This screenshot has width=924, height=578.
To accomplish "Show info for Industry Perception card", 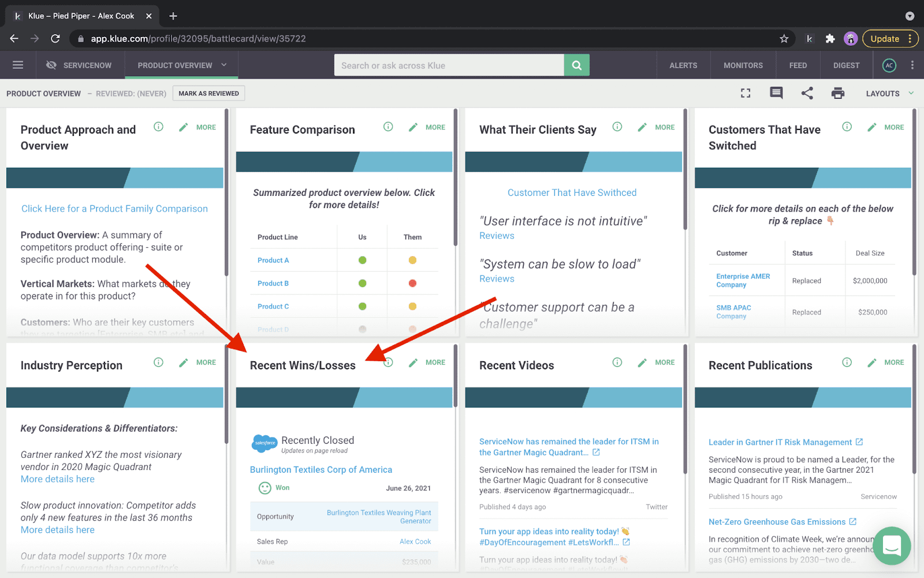I will pyautogui.click(x=158, y=362).
